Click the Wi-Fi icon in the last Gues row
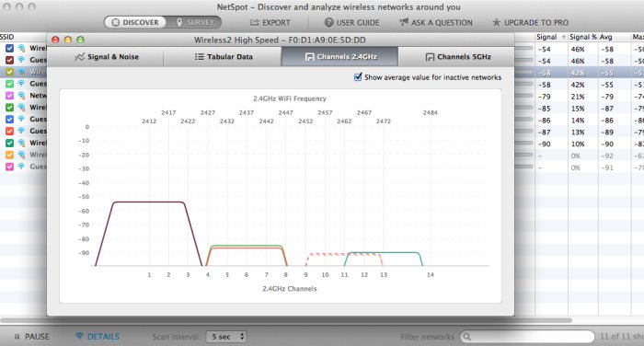 (x=21, y=167)
